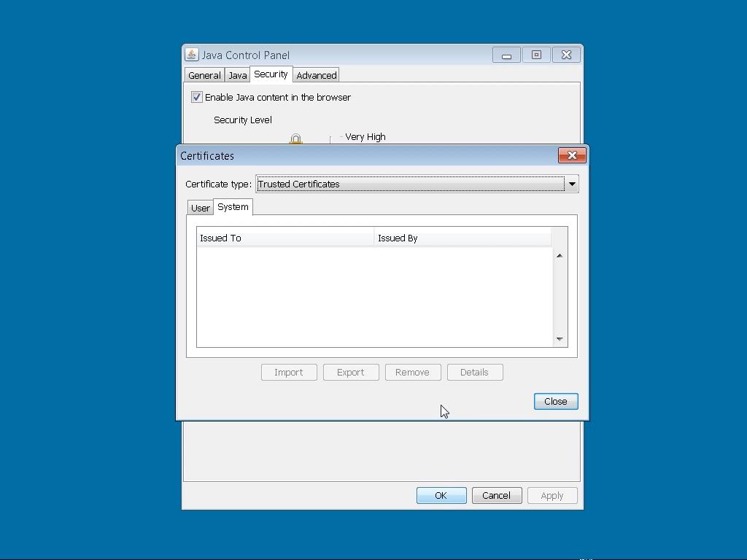Open the General tab in Java Control Panel
The height and width of the screenshot is (560, 747).
coord(204,75)
